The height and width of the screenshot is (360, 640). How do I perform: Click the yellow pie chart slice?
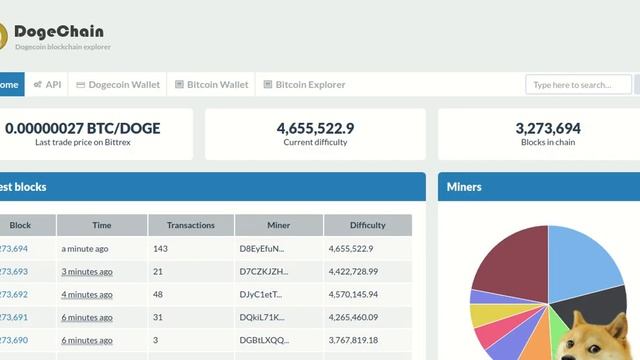(x=496, y=313)
